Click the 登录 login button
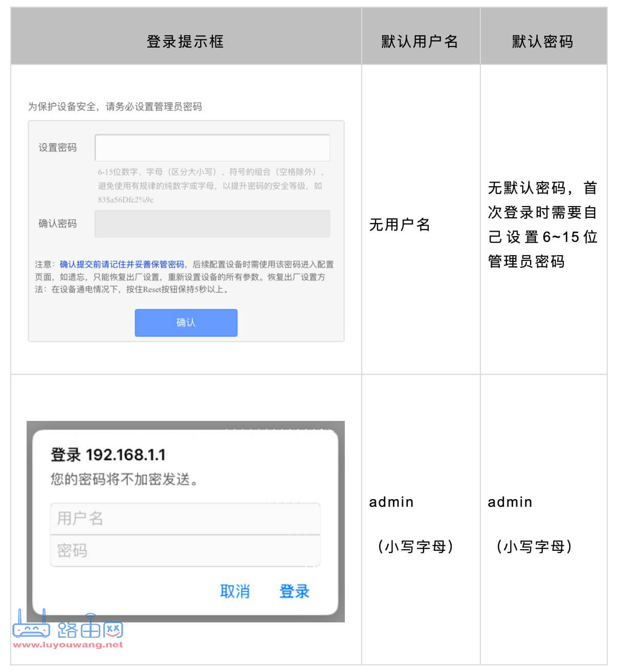This screenshot has width=618, height=672. [294, 591]
